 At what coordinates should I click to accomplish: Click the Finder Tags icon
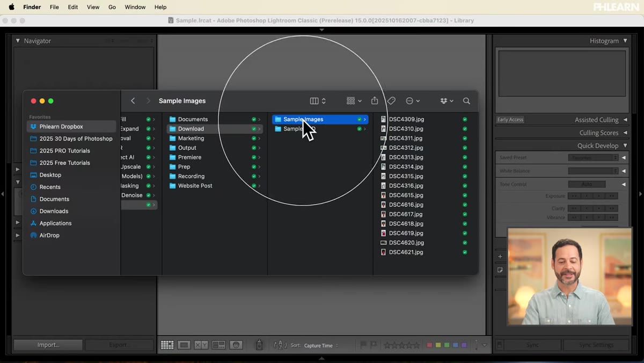(x=392, y=101)
